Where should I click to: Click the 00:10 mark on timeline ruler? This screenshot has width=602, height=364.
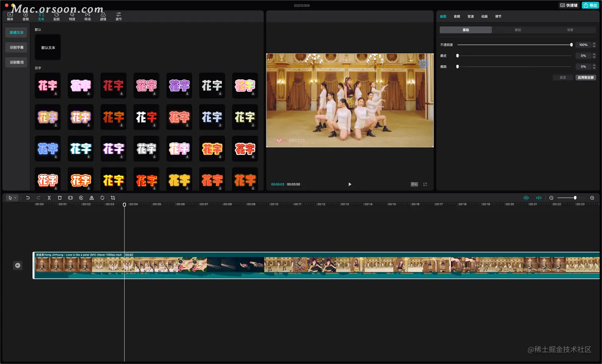(x=274, y=204)
